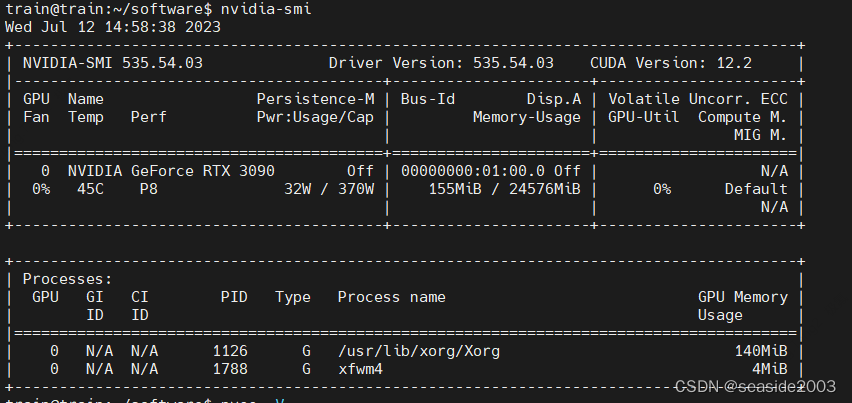Select the 'nvidia-smi' command text
Viewport: 852px width, 403px height.
(x=266, y=9)
